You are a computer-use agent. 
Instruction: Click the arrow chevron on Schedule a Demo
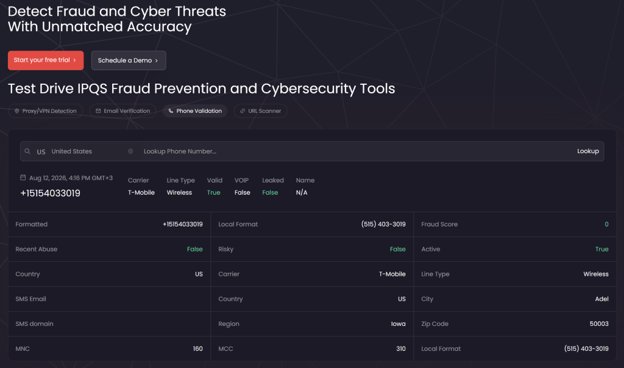coord(156,60)
